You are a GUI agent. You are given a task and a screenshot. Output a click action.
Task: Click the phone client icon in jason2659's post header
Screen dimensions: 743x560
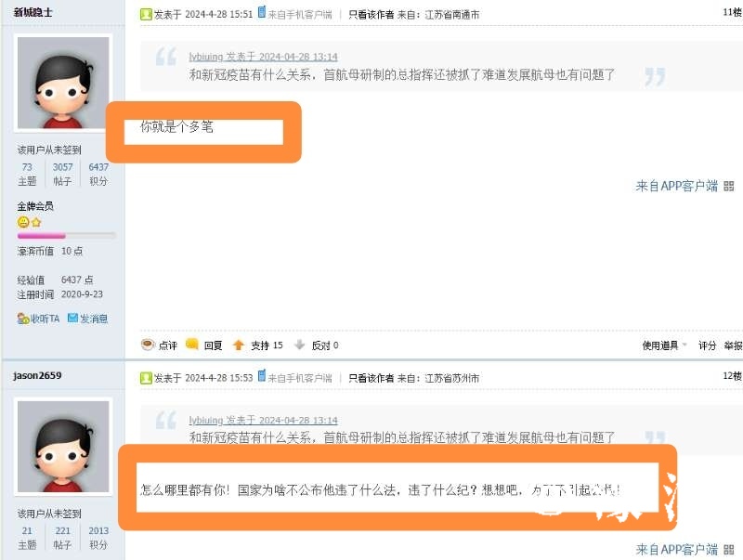tap(262, 376)
